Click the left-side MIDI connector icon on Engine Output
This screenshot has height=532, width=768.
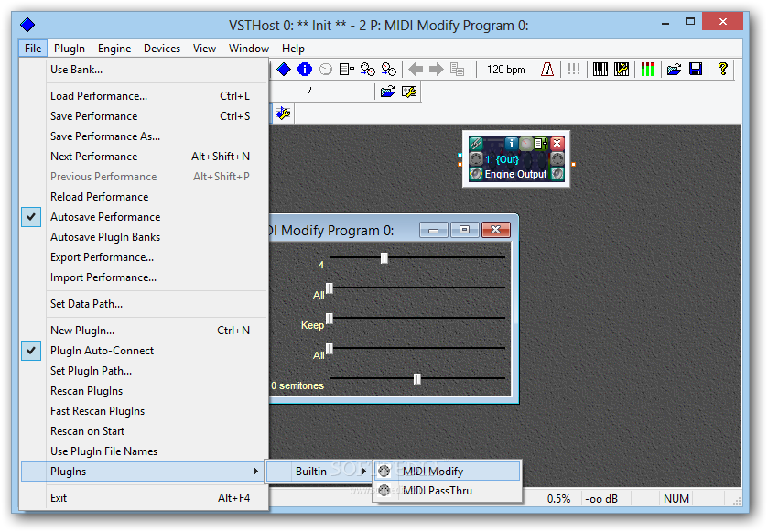476,158
